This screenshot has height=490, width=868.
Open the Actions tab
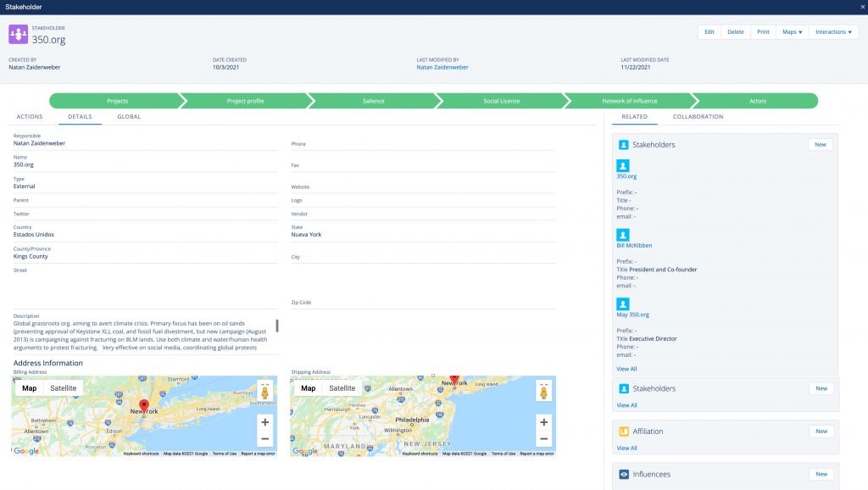[x=30, y=117]
